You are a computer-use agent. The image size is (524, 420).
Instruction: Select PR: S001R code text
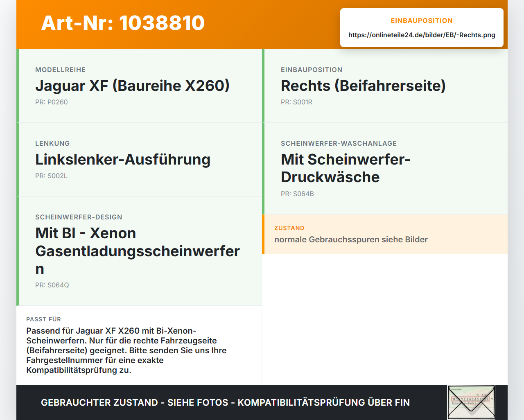(x=296, y=102)
